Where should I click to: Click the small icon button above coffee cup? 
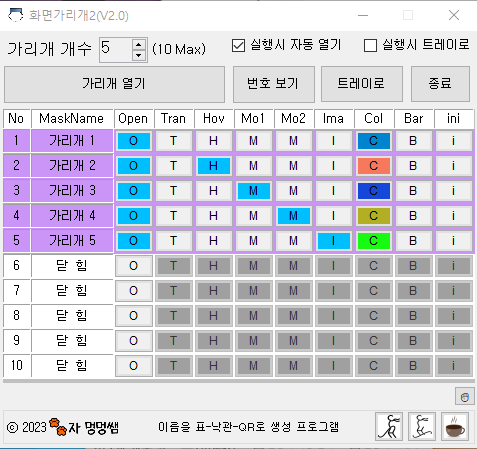(x=465, y=396)
